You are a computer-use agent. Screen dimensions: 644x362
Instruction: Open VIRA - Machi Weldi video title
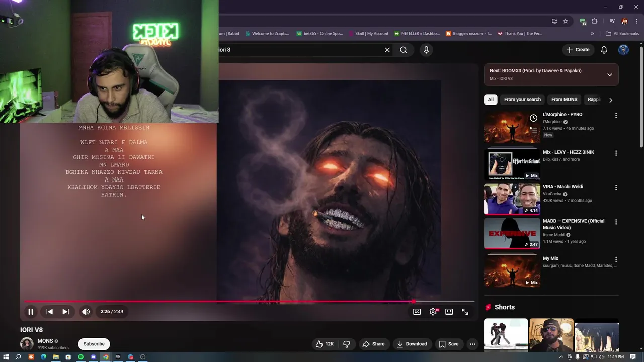coord(562,187)
